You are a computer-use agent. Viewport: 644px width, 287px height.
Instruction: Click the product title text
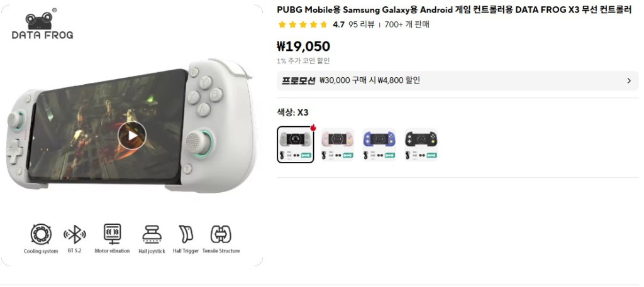454,10
